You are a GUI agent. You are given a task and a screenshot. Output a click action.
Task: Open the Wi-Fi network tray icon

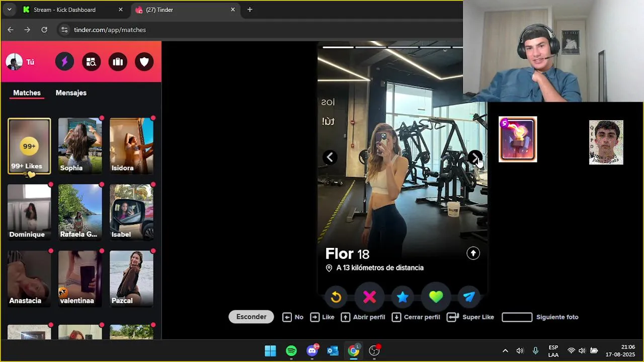click(x=571, y=351)
